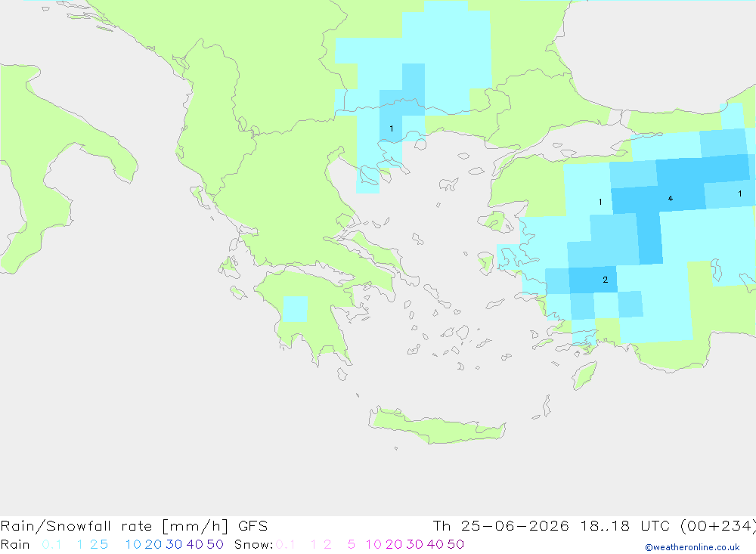Click the 'Rain' legend label
The image size is (756, 554).
15,544
